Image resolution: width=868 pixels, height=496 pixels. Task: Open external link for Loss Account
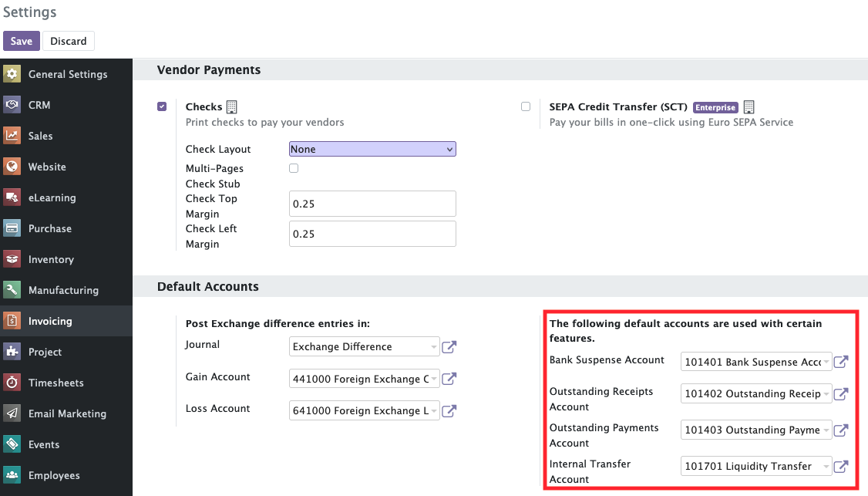[449, 410]
